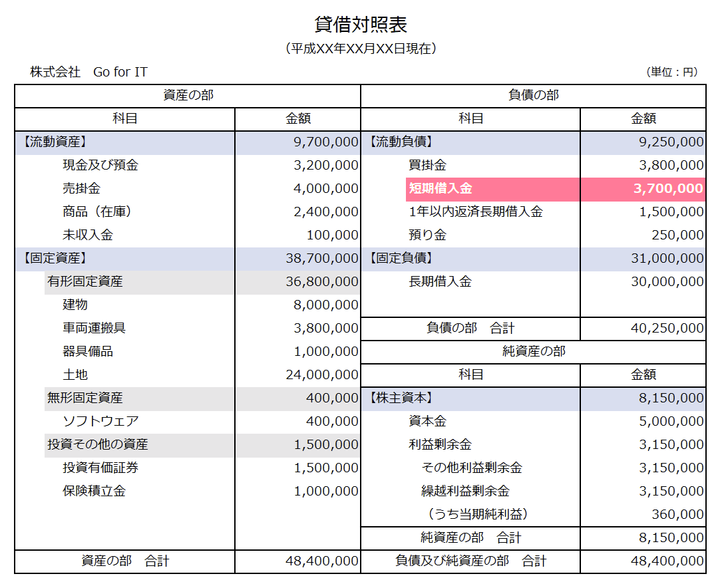The width and height of the screenshot is (724, 588).
Task: Click the 資産の部 合計 total row
Action: point(120,561)
